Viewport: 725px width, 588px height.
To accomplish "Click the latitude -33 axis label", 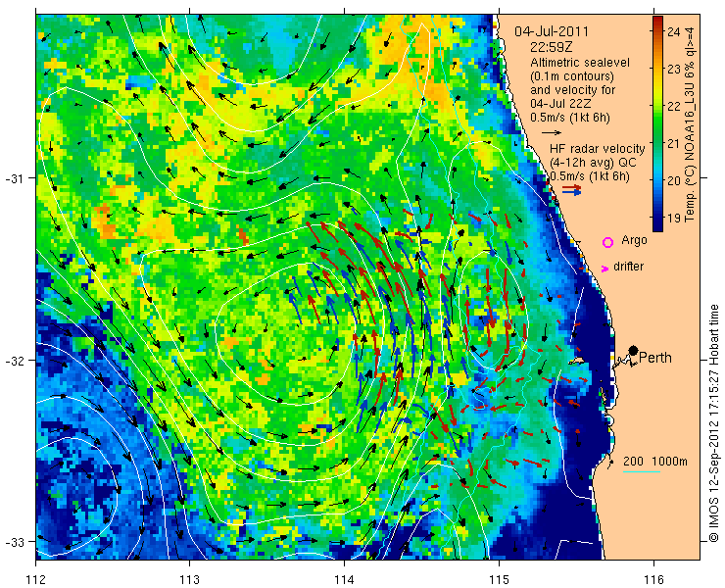I will pyautogui.click(x=15, y=541).
